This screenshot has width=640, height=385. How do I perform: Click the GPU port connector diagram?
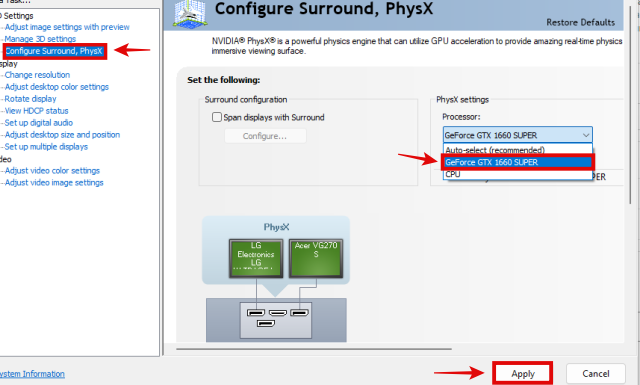pyautogui.click(x=276, y=320)
